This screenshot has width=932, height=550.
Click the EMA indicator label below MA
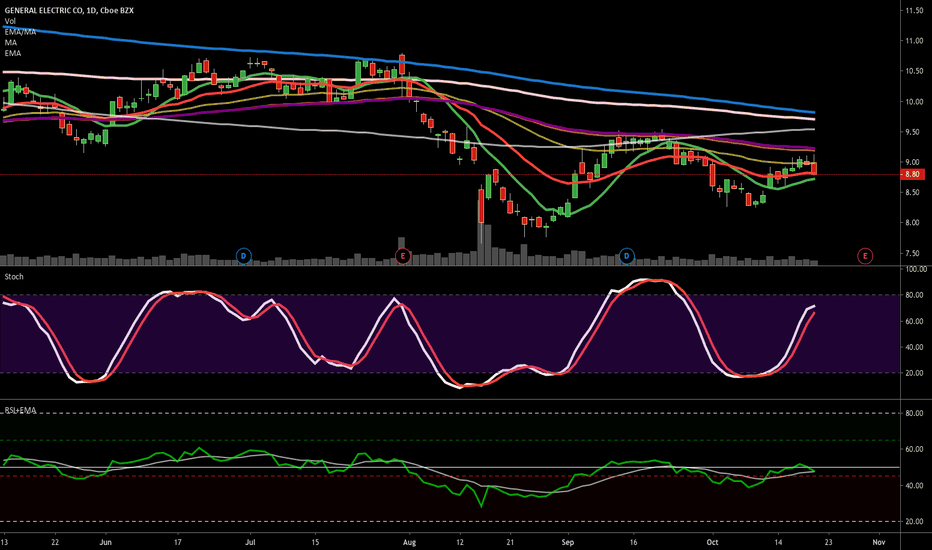point(12,53)
